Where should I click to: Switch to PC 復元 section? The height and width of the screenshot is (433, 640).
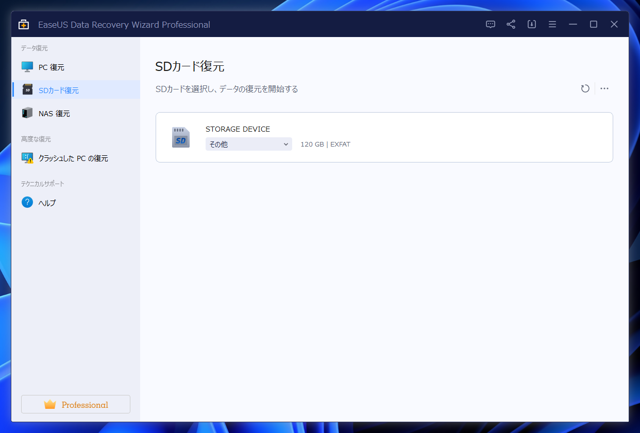[x=76, y=67]
